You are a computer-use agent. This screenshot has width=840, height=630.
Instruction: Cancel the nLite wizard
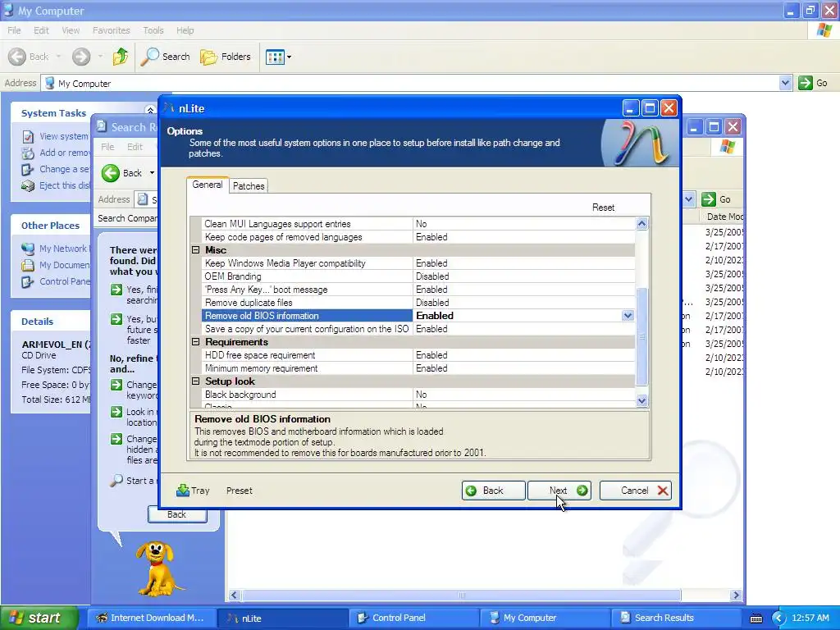tap(636, 491)
